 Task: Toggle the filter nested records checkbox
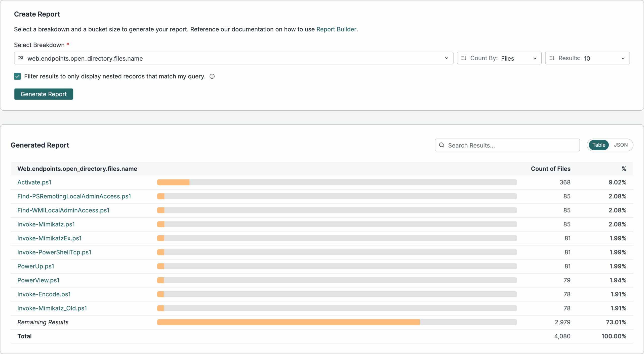tap(17, 76)
